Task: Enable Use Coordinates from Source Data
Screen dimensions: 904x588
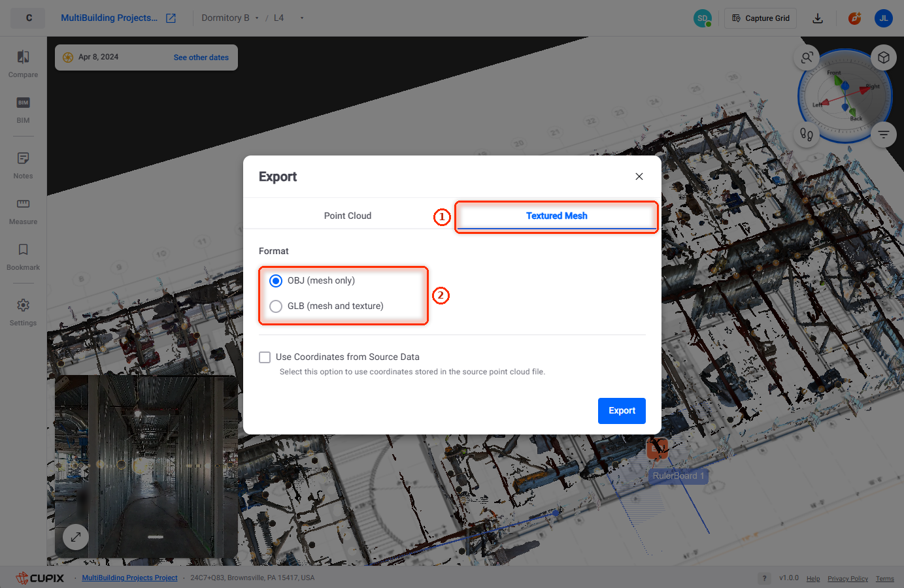Action: 265,357
